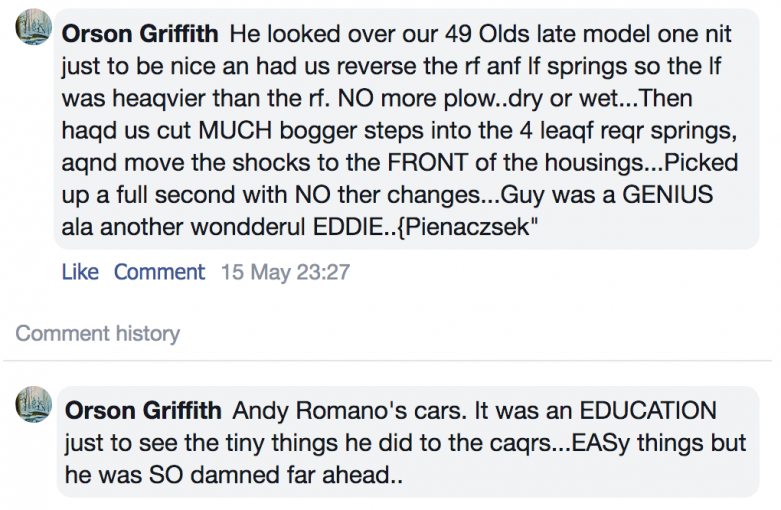Click Orson Griffith's avatar on second comment
Viewport: 781px width, 510px height.
tap(34, 404)
